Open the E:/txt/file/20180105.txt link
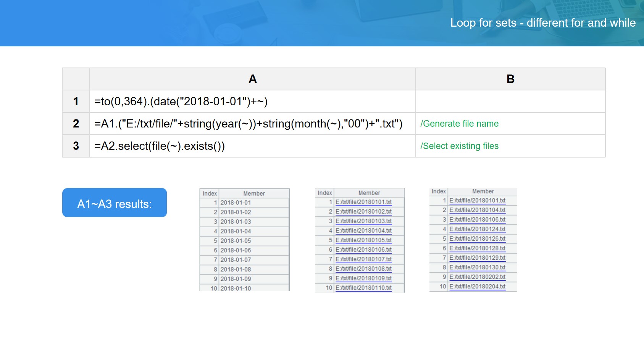Viewport: 644px width, 362px height. pos(363,240)
